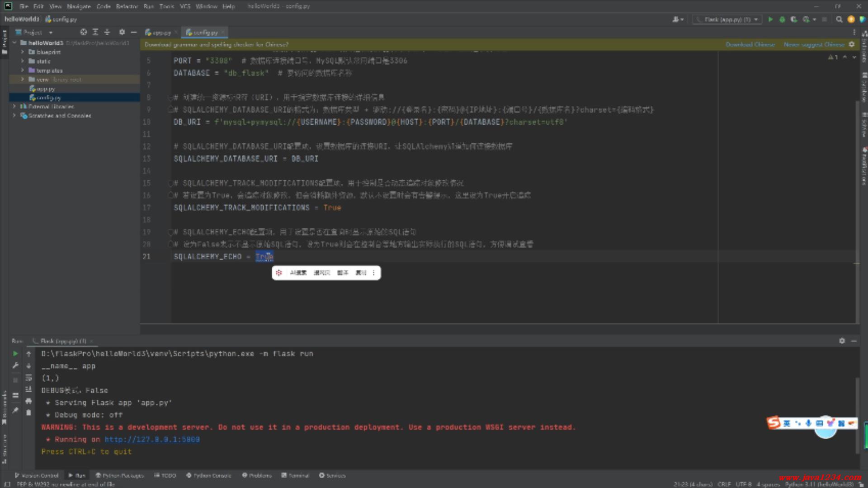Click the down arrow in the Run console

(28, 366)
